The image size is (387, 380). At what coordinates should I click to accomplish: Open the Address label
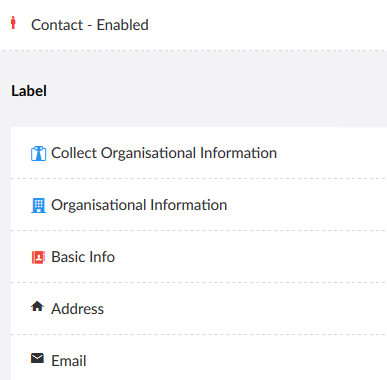77,309
